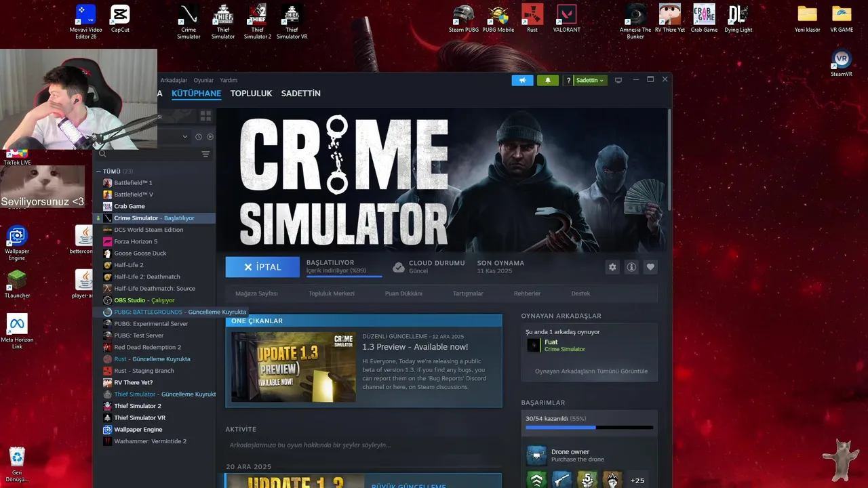The height and width of the screenshot is (488, 868).
Task: Show the +25 more achievements
Action: coord(637,481)
